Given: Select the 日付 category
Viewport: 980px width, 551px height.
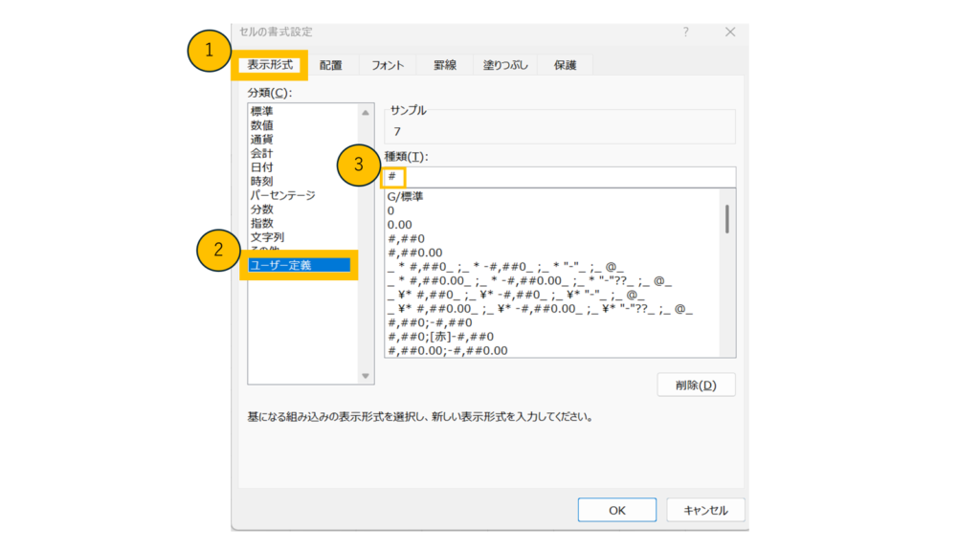Looking at the screenshot, I should click(261, 167).
